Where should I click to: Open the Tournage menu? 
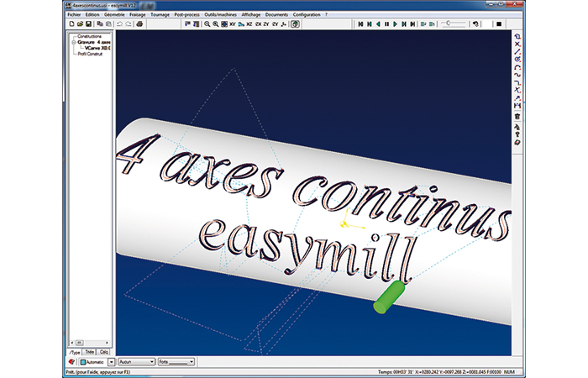[160, 14]
